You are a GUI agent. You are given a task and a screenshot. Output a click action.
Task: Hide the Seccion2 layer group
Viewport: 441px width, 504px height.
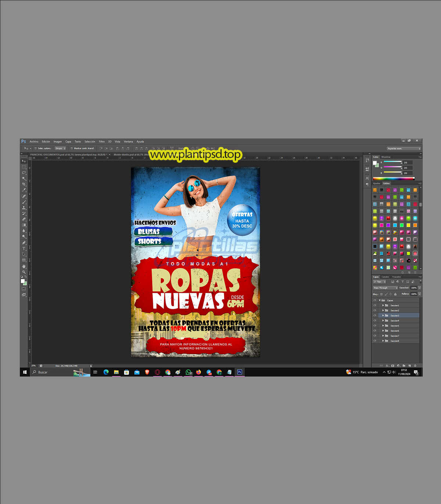point(375,310)
